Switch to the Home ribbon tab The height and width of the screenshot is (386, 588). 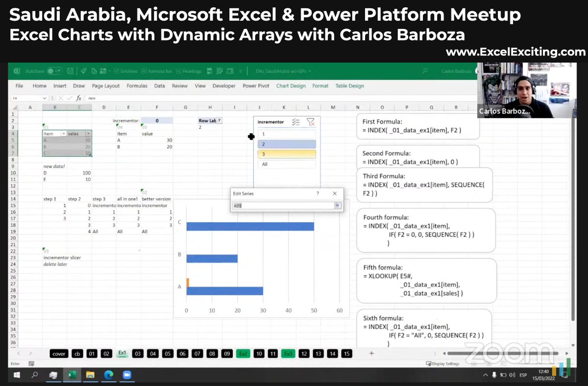(x=40, y=86)
